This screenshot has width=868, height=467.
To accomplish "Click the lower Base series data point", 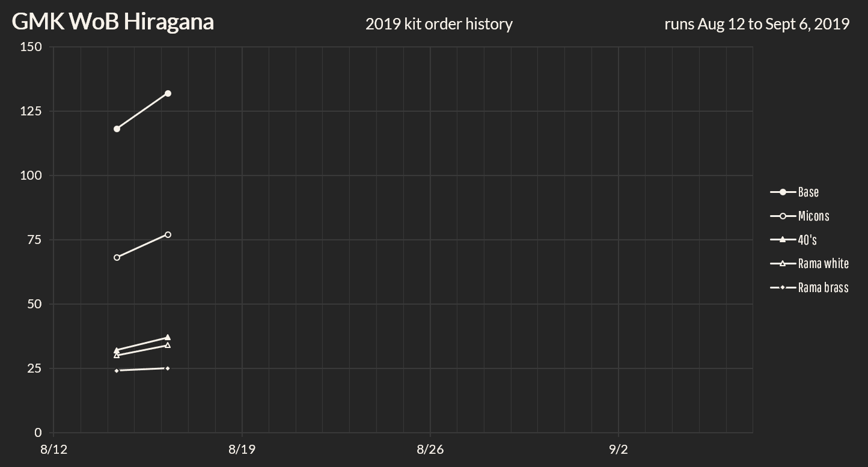I will 117,129.
